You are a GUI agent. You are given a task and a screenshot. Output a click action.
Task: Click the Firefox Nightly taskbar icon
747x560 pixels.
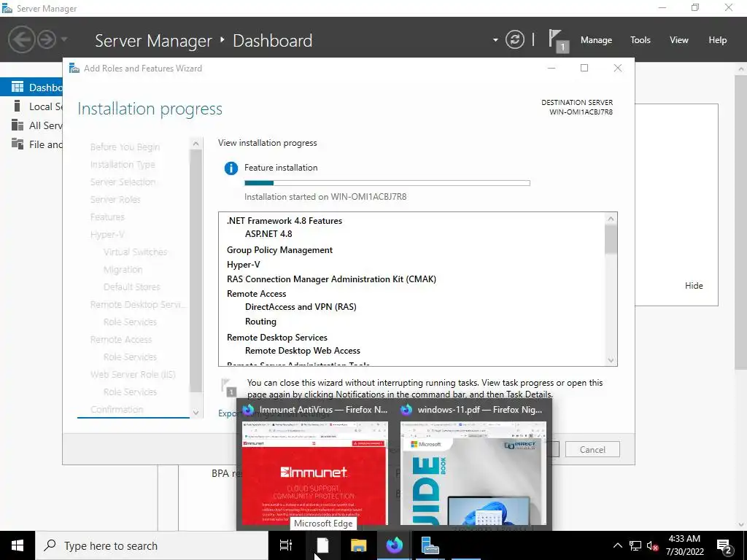[395, 545]
